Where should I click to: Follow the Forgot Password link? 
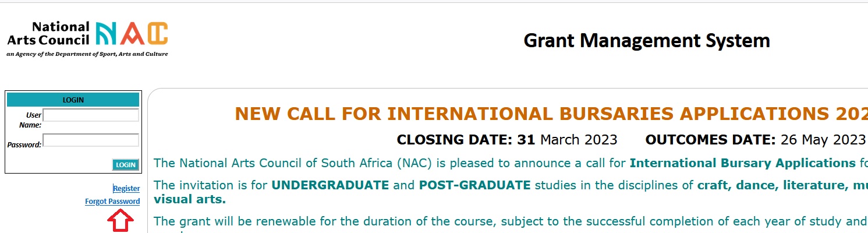click(112, 202)
